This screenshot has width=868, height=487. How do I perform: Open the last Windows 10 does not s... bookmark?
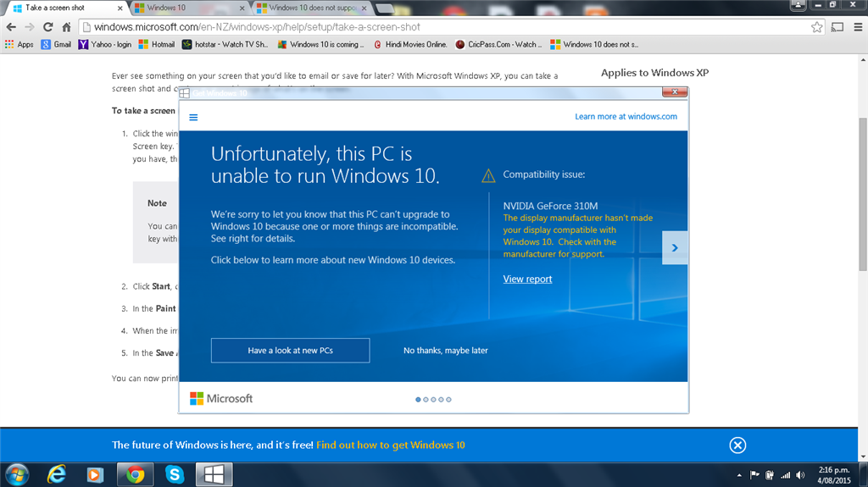pyautogui.click(x=594, y=44)
